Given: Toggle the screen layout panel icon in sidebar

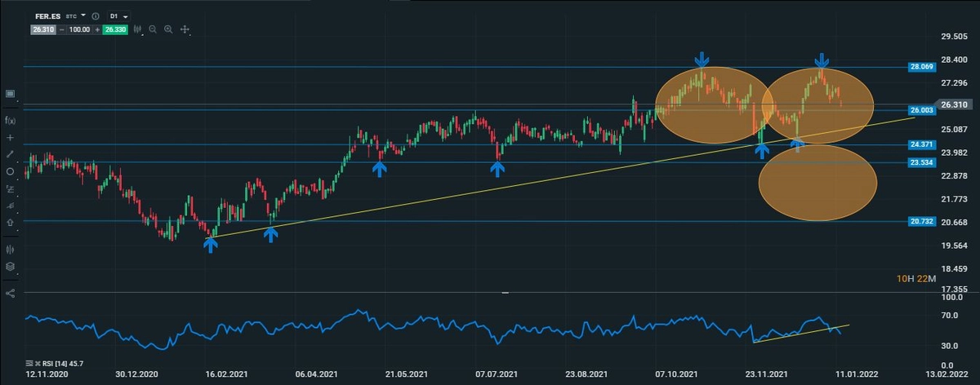Looking at the screenshot, I should click(11, 94).
